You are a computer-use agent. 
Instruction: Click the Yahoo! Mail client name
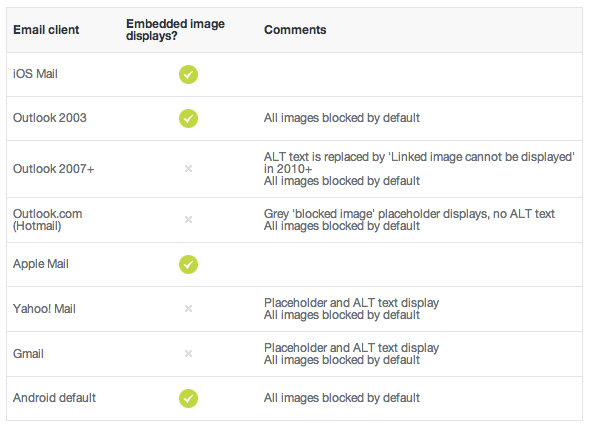pyautogui.click(x=44, y=309)
